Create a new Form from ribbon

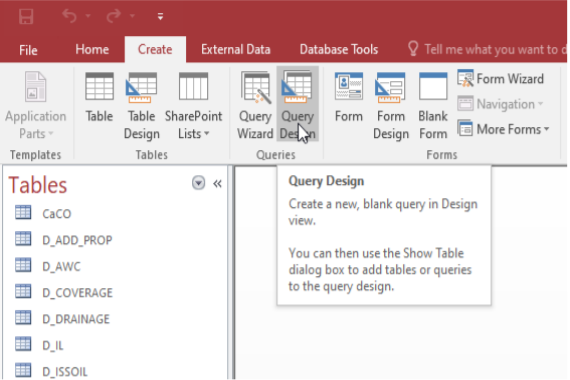[x=349, y=97]
